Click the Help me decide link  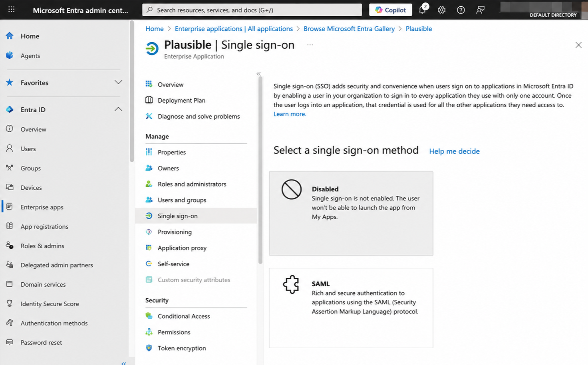tap(454, 151)
